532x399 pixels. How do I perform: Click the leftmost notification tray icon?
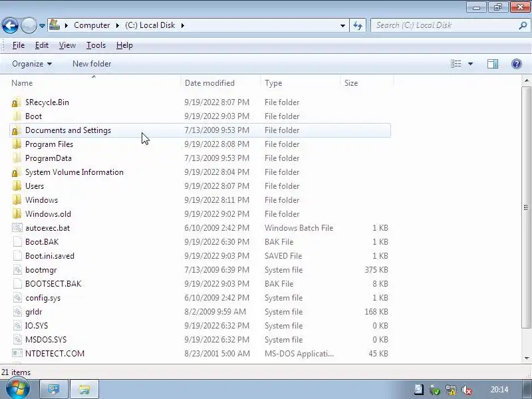pos(419,390)
